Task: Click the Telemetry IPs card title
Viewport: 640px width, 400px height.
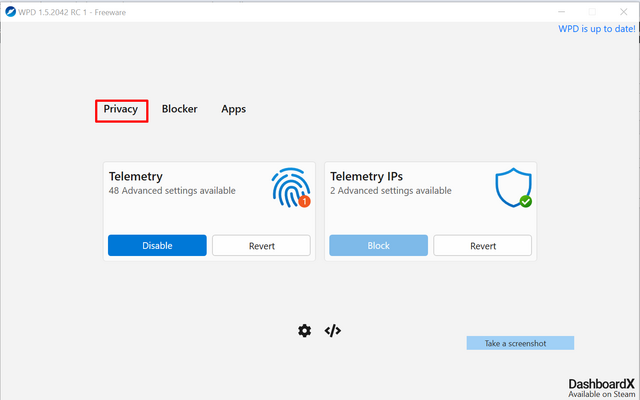Action: coord(366,176)
